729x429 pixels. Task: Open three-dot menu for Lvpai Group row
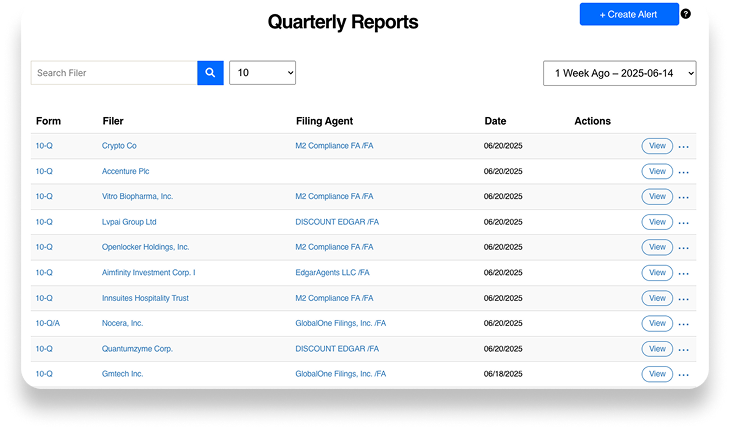[x=684, y=222]
